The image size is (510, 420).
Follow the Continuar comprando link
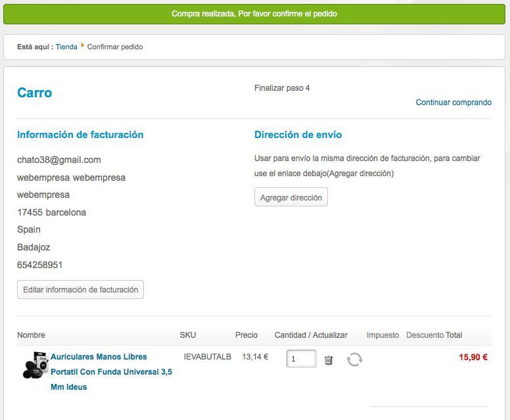[453, 103]
